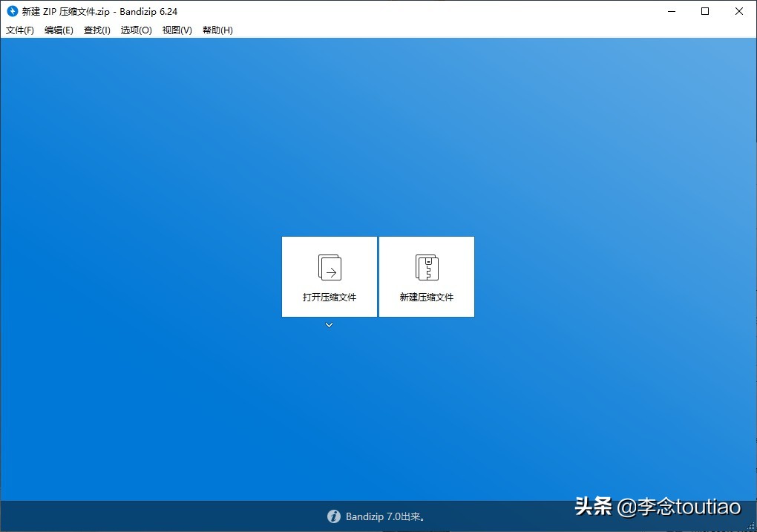Open the 文件(F) menu

[x=20, y=30]
